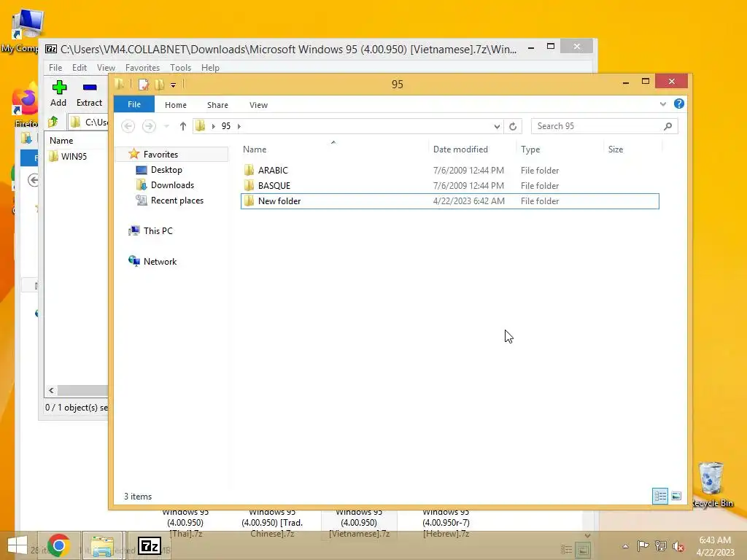Expand the chevron after 95 breadcrumb
Image resolution: width=747 pixels, height=560 pixels.
click(239, 126)
